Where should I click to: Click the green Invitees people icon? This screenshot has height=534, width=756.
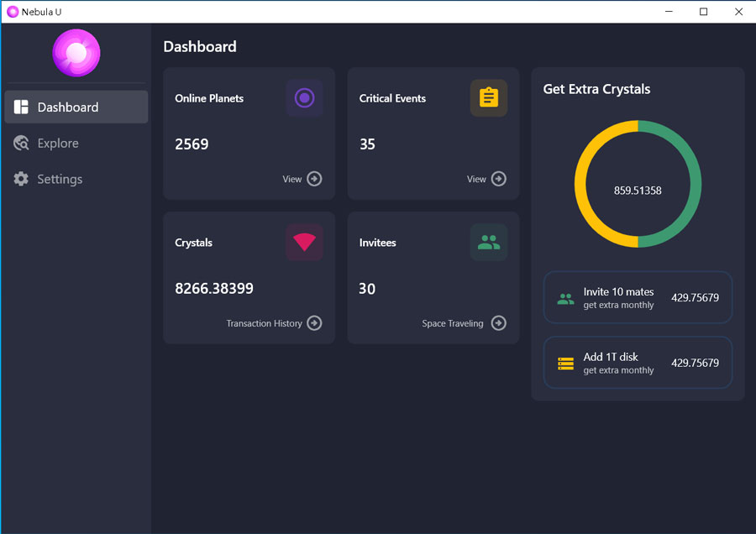(x=488, y=243)
